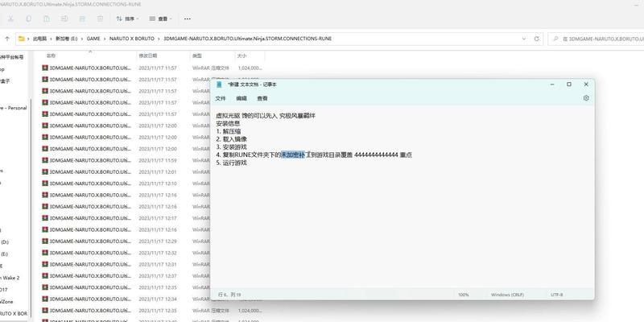
Task: Click the Explorer search box
Action: 596,39
